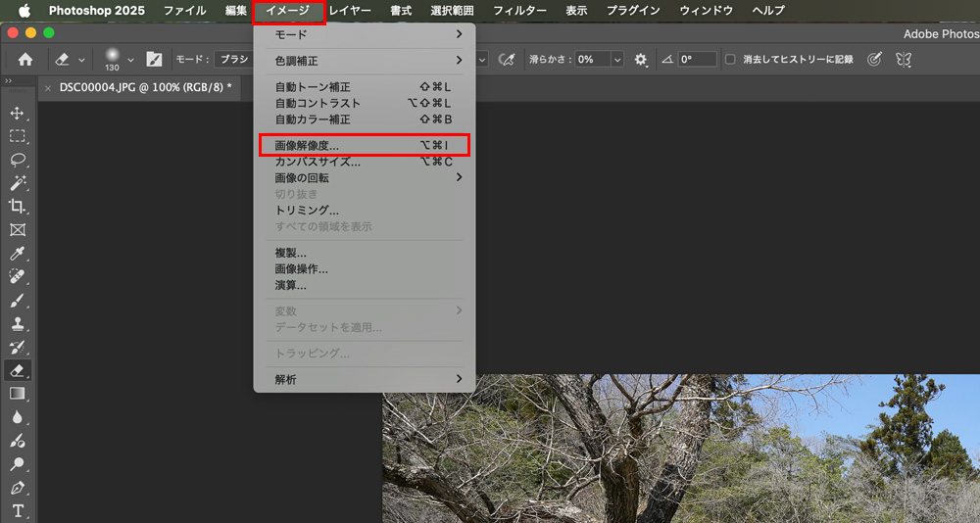Open the Apple menu
This screenshot has width=980, height=523.
click(x=24, y=11)
